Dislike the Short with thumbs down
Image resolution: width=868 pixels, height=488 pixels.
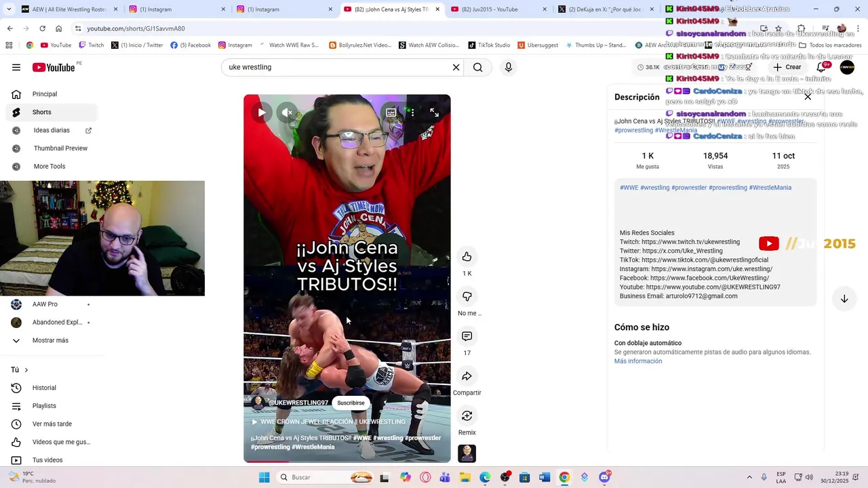[x=467, y=296]
